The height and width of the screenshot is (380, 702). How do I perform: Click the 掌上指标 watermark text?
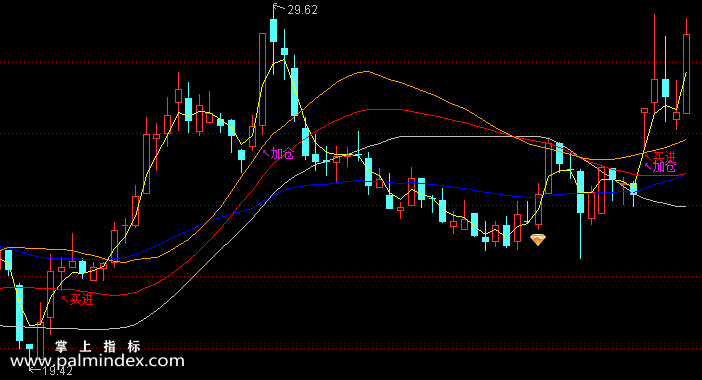coord(98,346)
